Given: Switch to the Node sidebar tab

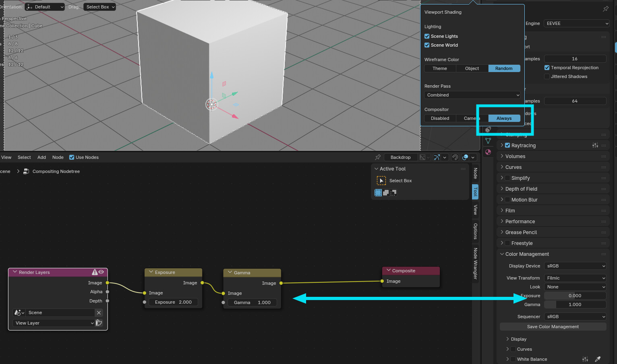Looking at the screenshot, I should (475, 173).
